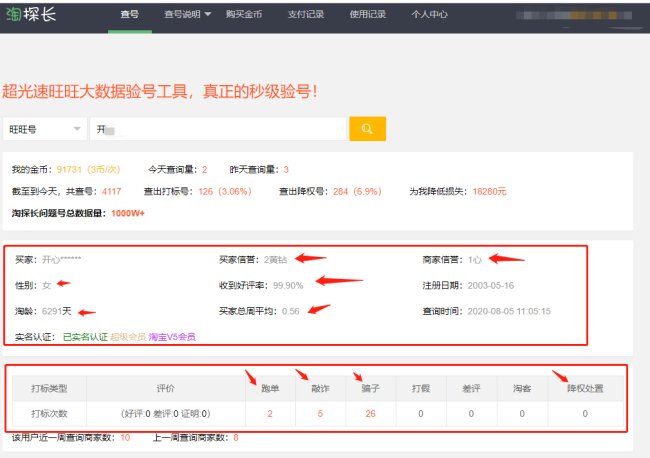Image resolution: width=650 pixels, height=458 pixels.
Task: Select the 查号 tab
Action: point(130,15)
